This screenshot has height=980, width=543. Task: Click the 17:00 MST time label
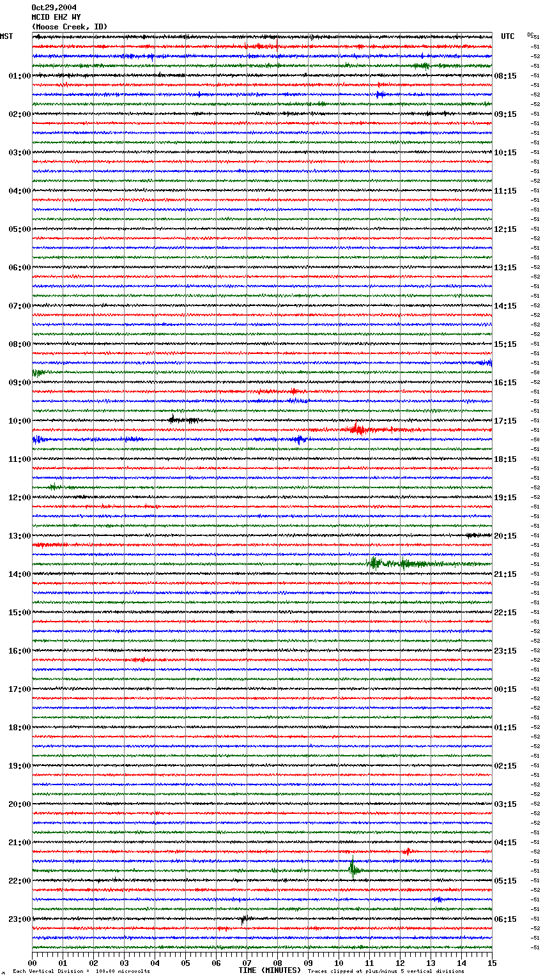pyautogui.click(x=20, y=689)
